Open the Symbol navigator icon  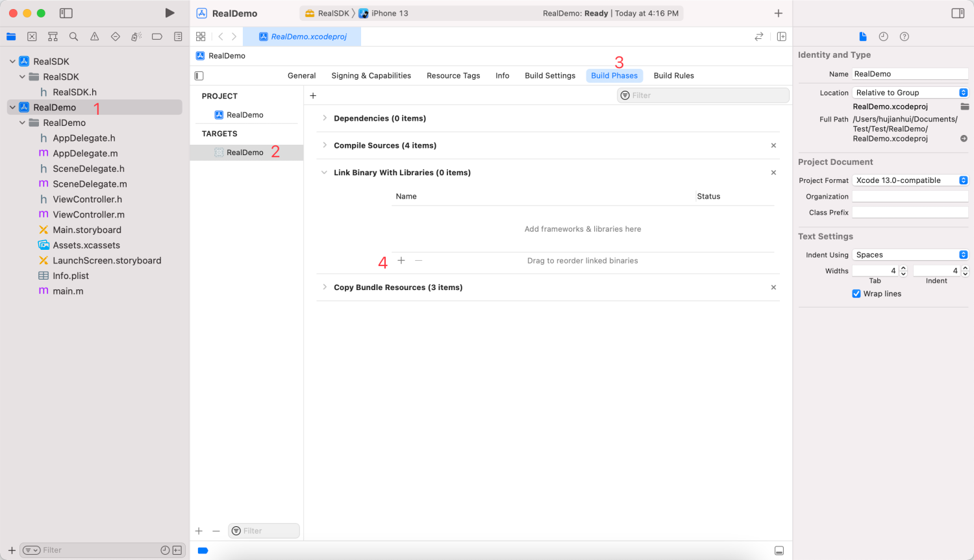pos(53,37)
